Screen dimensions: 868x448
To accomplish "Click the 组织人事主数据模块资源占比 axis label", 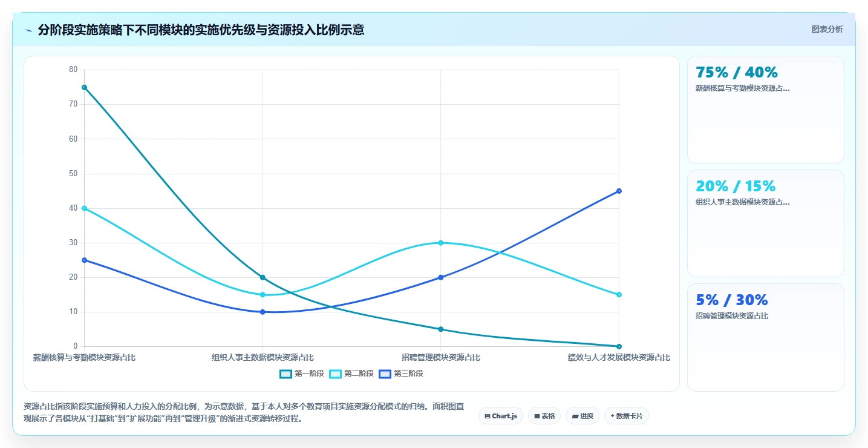I will [263, 358].
